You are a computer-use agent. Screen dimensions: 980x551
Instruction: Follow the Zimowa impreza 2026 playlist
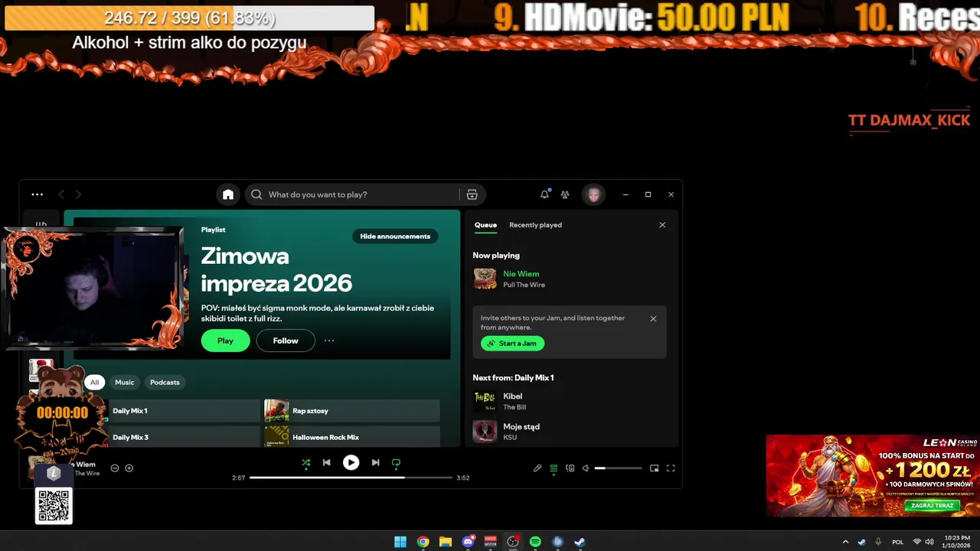click(286, 341)
